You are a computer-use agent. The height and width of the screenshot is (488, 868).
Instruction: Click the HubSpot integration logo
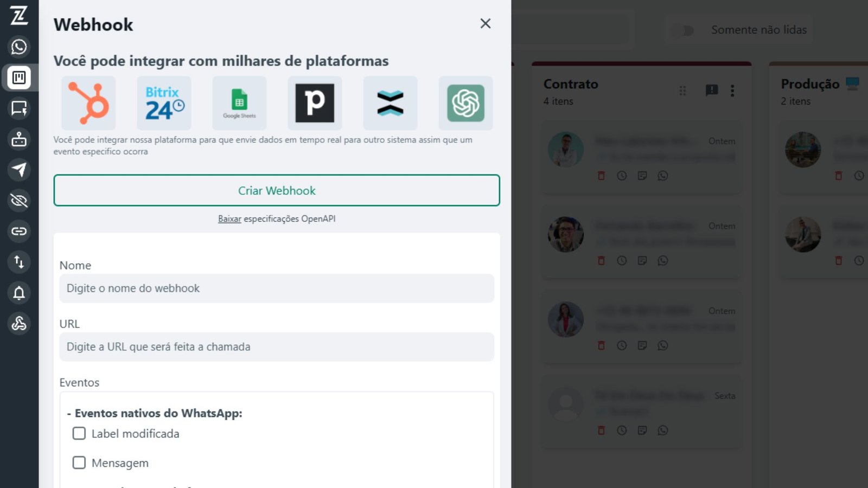tap(88, 103)
